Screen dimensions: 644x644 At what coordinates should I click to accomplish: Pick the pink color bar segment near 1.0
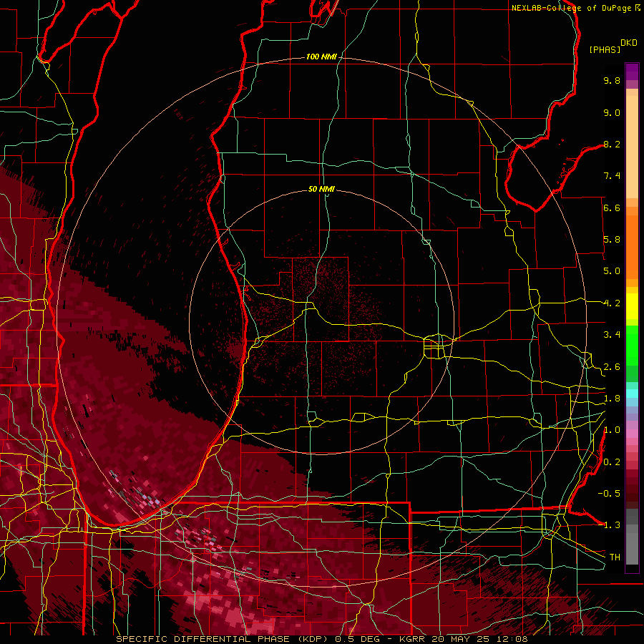632,434
